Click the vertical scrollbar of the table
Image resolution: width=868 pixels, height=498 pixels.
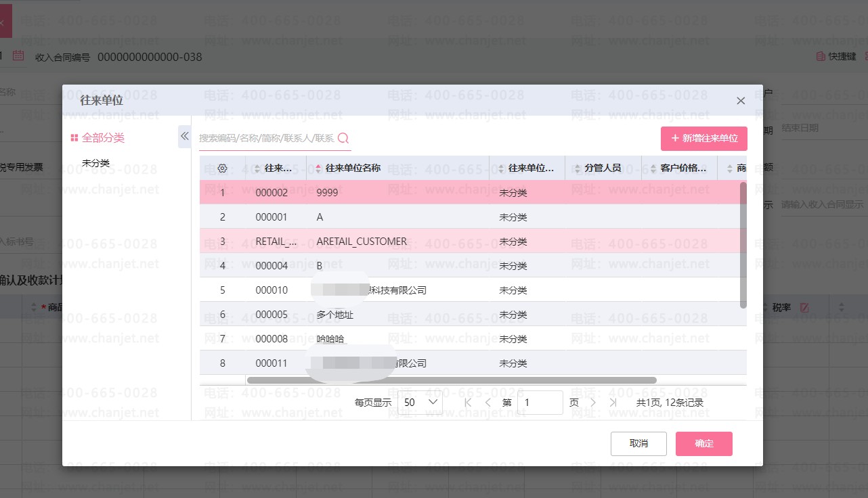point(743,245)
